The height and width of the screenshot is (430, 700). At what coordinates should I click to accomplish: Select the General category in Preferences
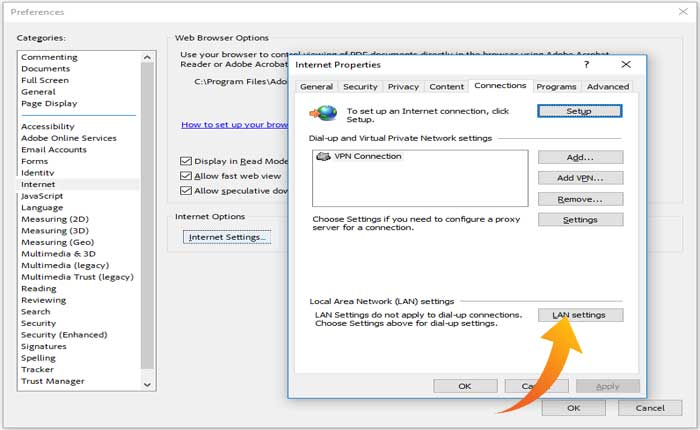pyautogui.click(x=38, y=92)
